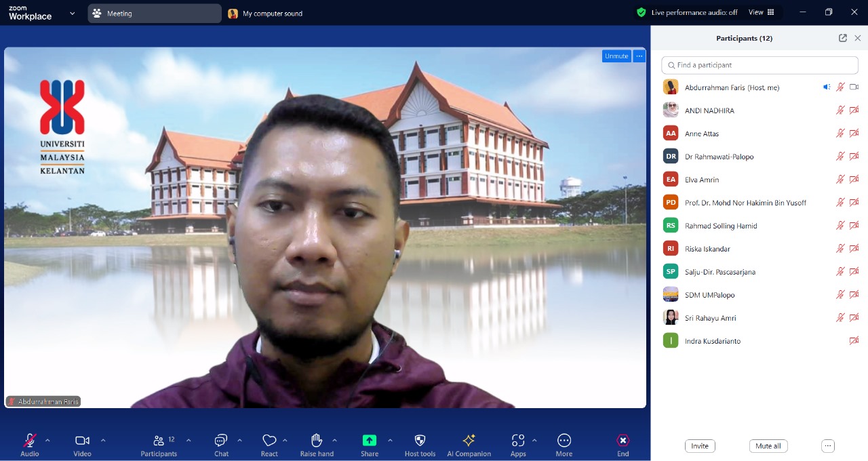Pop out the Participants panel

click(843, 38)
